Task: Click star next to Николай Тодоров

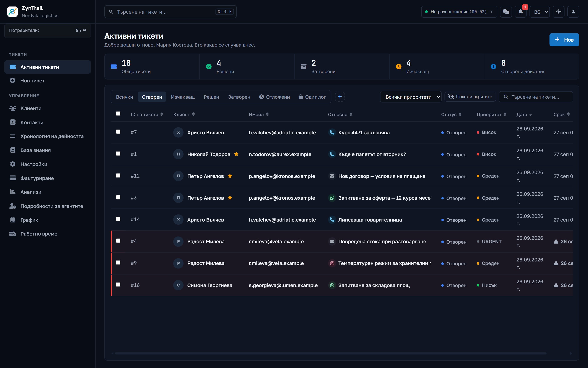Action: tap(236, 154)
